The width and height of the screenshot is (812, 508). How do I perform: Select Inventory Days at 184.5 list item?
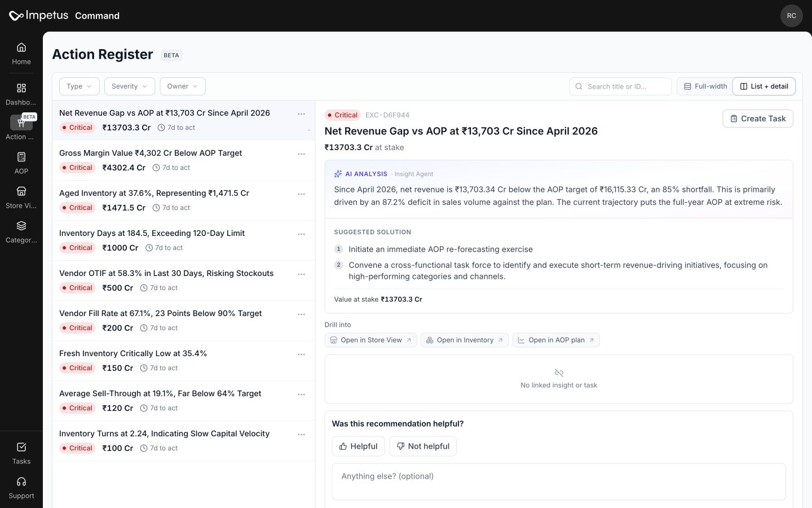click(x=183, y=240)
